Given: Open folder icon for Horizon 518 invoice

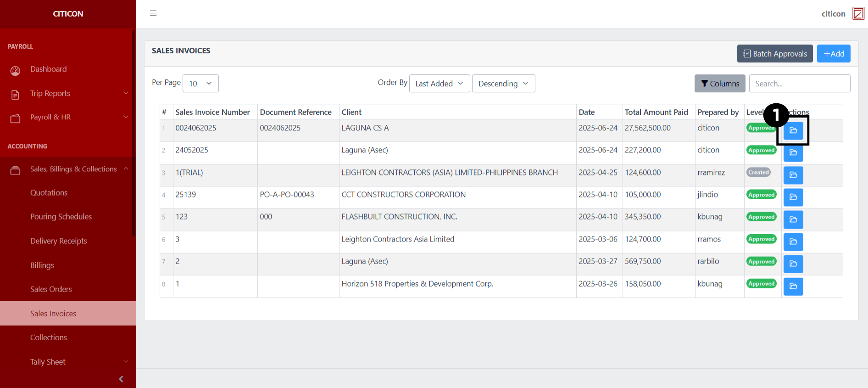Looking at the screenshot, I should coord(793,286).
